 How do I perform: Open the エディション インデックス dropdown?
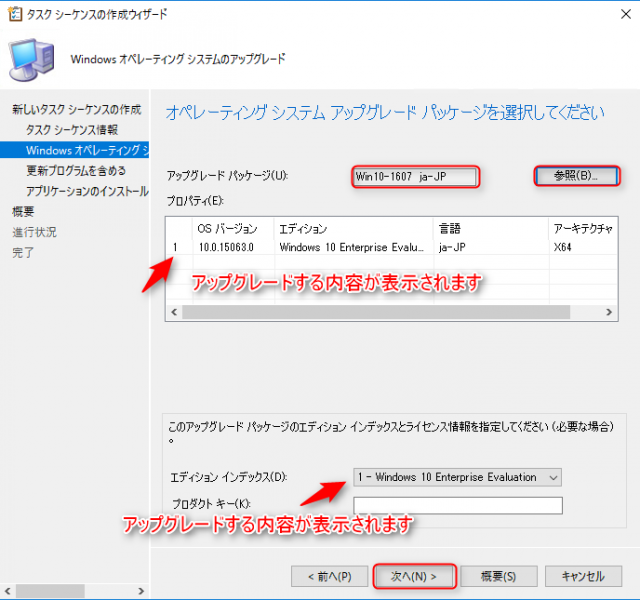tap(458, 477)
